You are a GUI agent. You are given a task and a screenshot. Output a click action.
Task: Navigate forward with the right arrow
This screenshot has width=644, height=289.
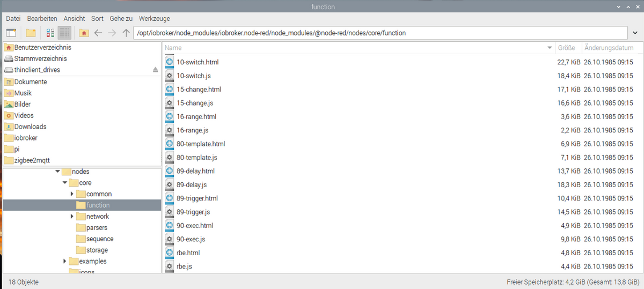pyautogui.click(x=112, y=33)
